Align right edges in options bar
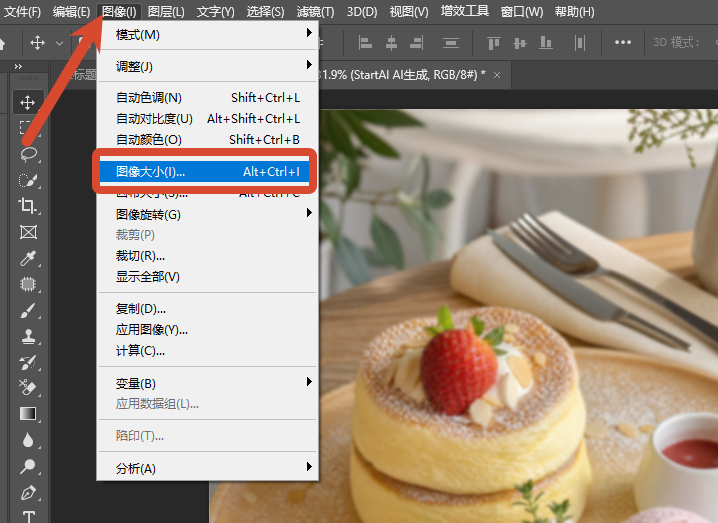This screenshot has width=718, height=523. click(x=417, y=43)
